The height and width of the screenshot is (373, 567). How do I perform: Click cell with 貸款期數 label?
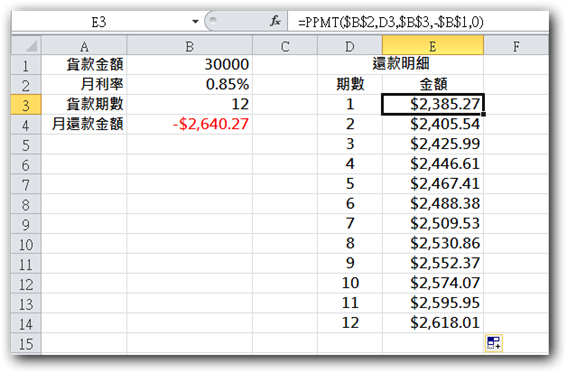(x=84, y=105)
